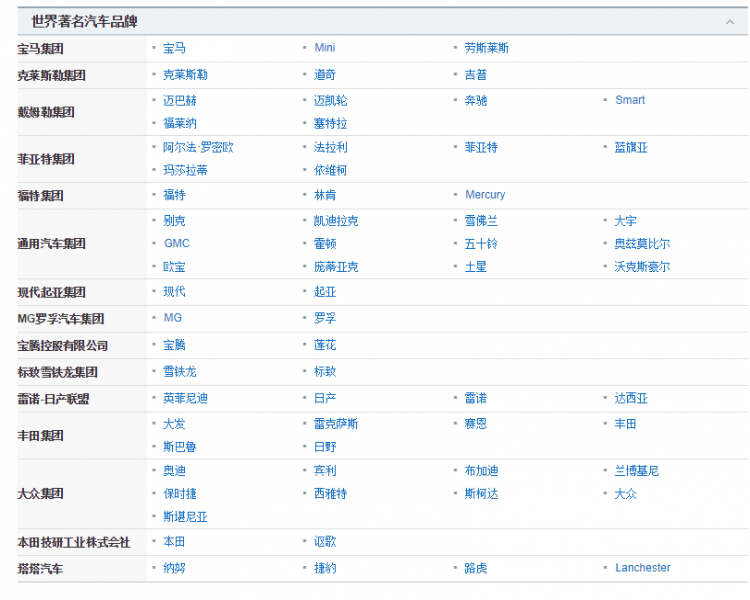This screenshot has height=600, width=750.
Task: Click the 欧宝 link
Action: (174, 267)
